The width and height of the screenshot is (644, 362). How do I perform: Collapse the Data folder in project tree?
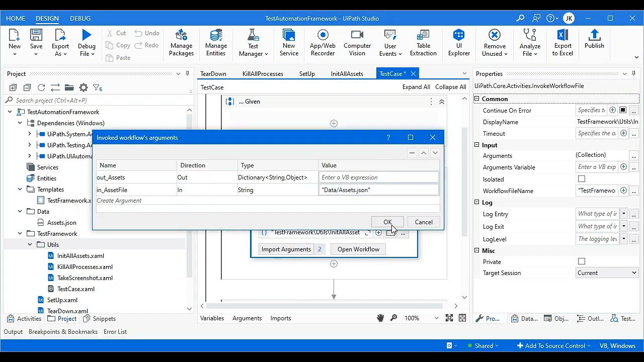[x=20, y=211]
